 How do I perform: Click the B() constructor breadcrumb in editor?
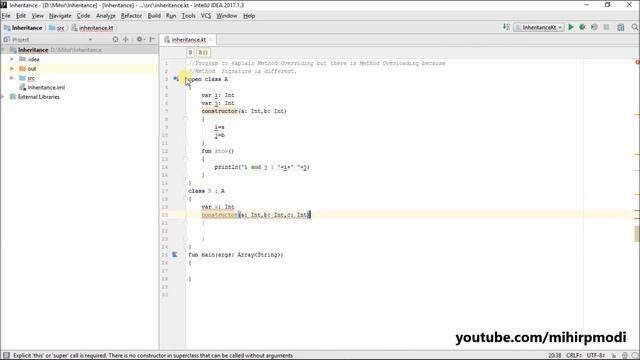(x=203, y=52)
